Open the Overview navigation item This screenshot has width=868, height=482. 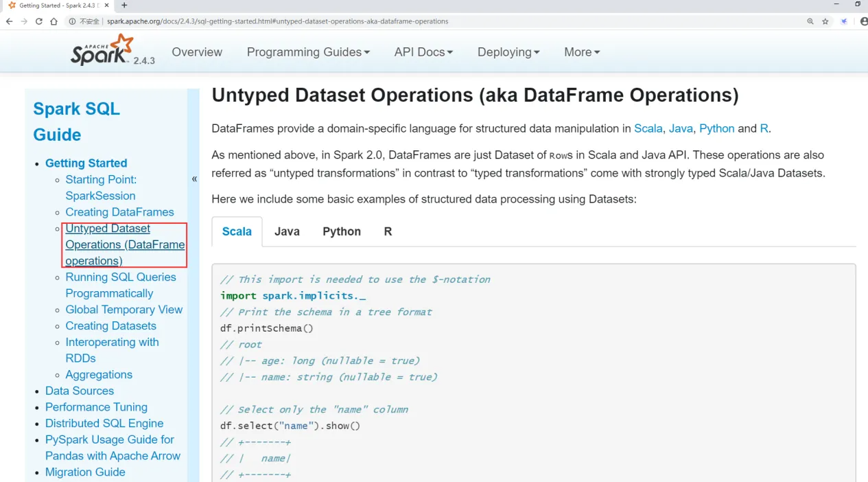point(197,52)
